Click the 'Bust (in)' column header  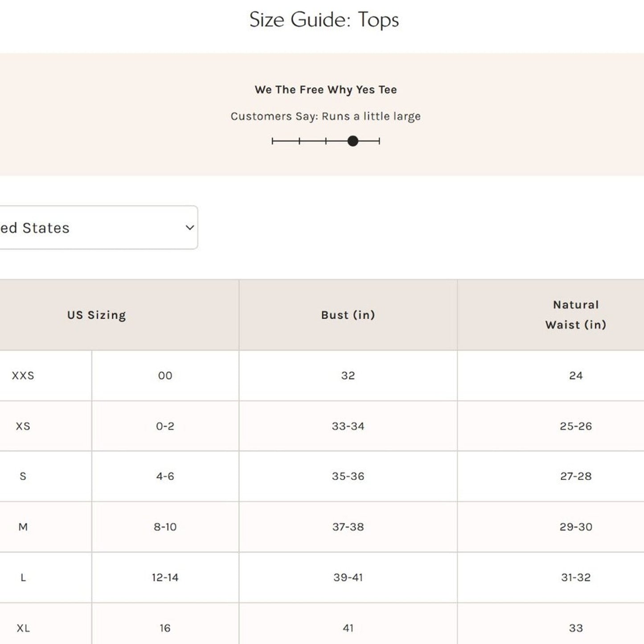point(348,315)
